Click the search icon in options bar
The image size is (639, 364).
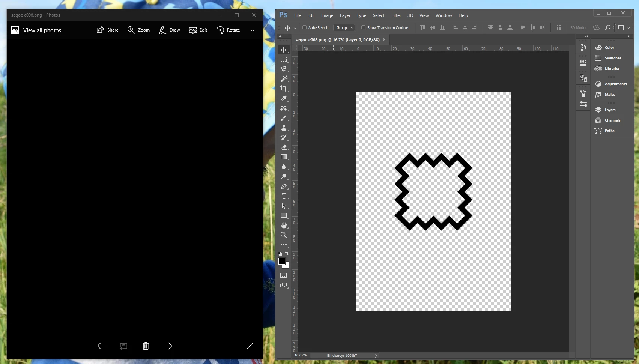click(x=608, y=27)
